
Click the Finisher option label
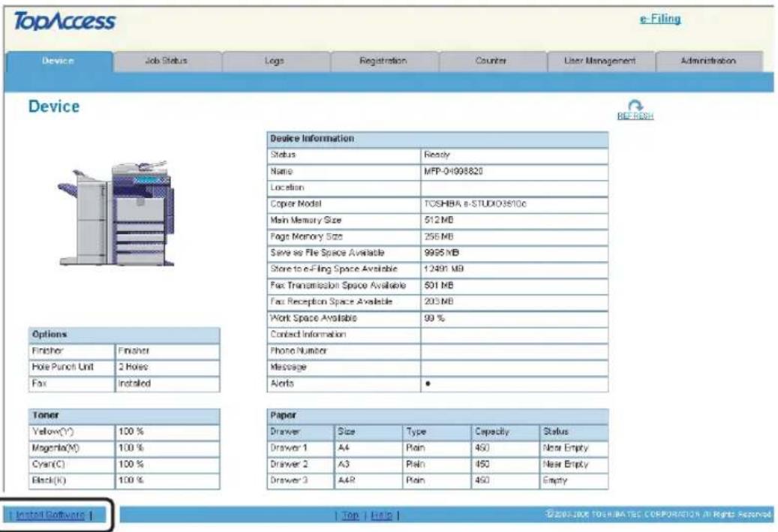47,351
